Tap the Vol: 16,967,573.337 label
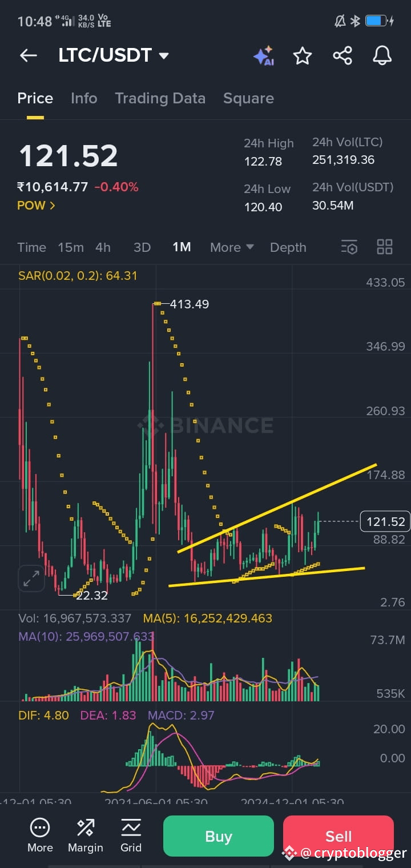Image resolution: width=411 pixels, height=868 pixels. (x=75, y=618)
